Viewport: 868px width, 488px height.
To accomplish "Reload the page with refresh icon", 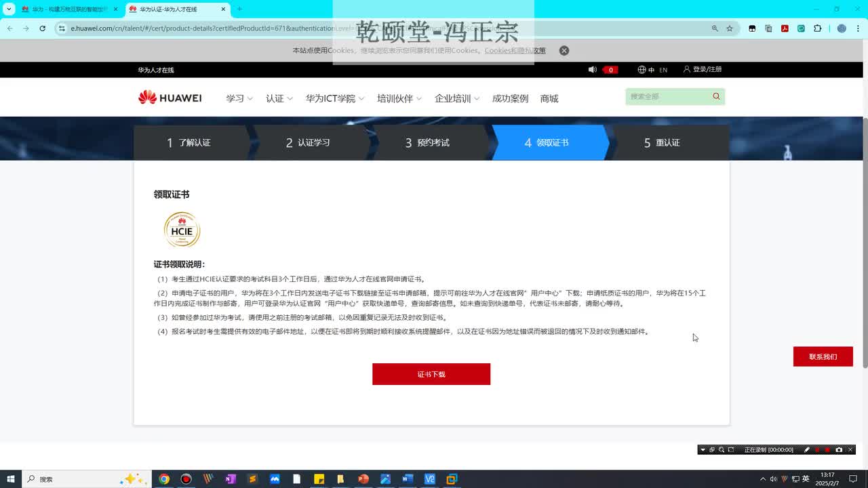I will point(42,28).
